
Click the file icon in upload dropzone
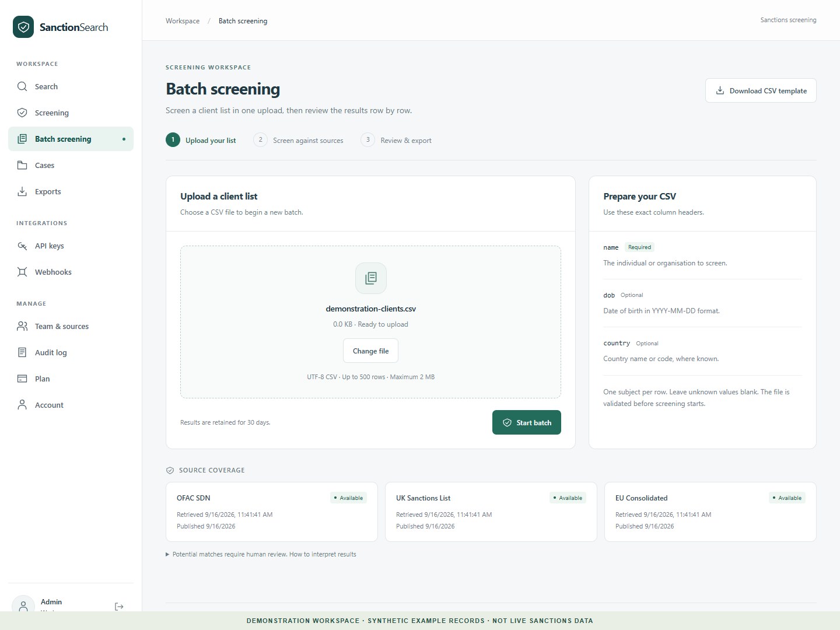[371, 278]
